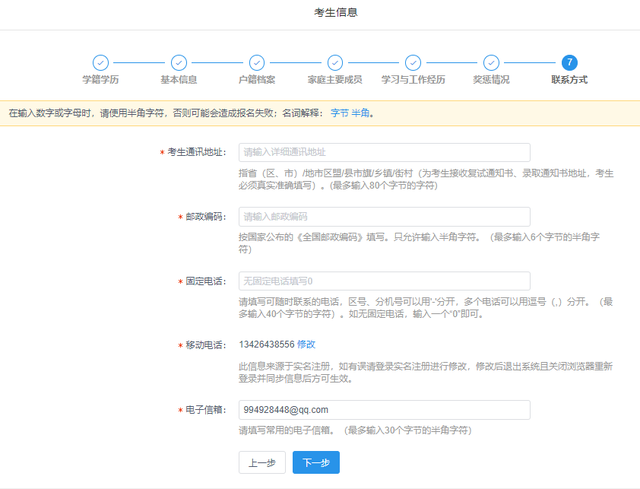Click the 户籍档案 step checkmark icon
Screen dimensions: 640x489
tap(257, 63)
